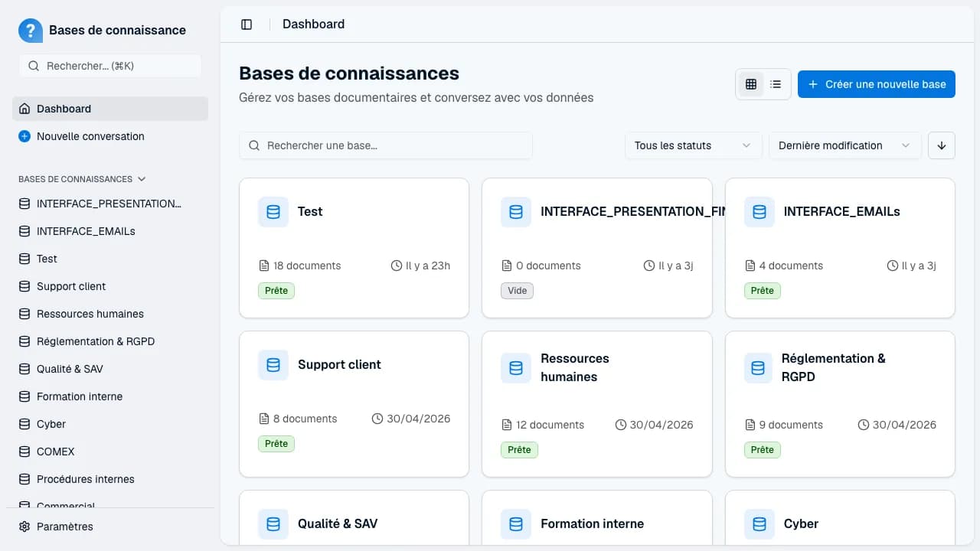Click 9 documents on Réglementation card

(x=791, y=425)
